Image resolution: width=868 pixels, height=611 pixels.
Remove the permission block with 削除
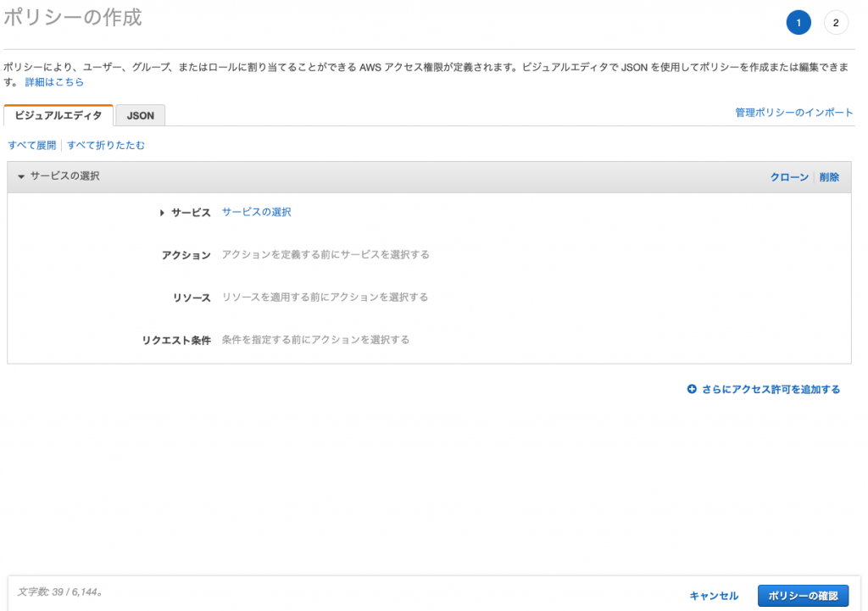[x=829, y=177]
